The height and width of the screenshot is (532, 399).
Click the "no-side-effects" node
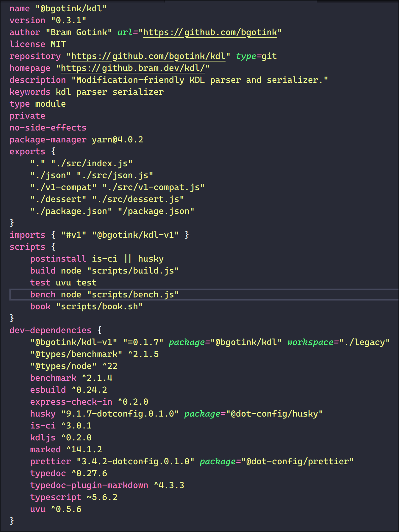click(x=48, y=128)
